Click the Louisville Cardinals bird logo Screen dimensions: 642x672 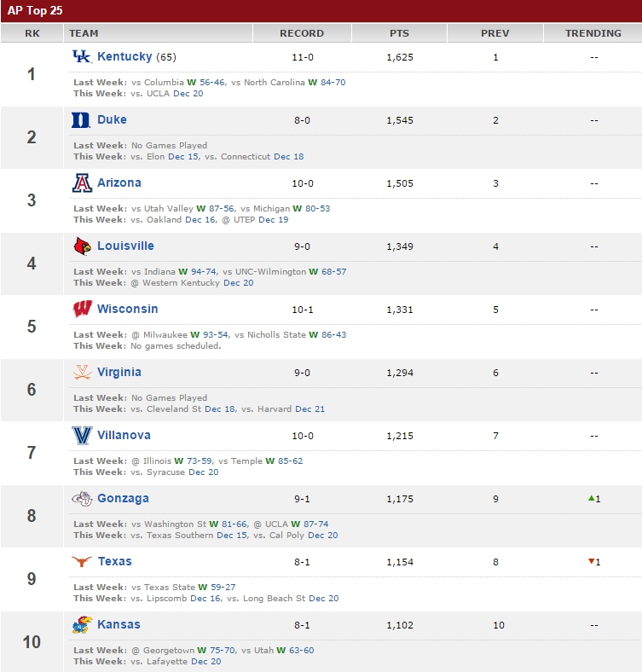point(83,246)
